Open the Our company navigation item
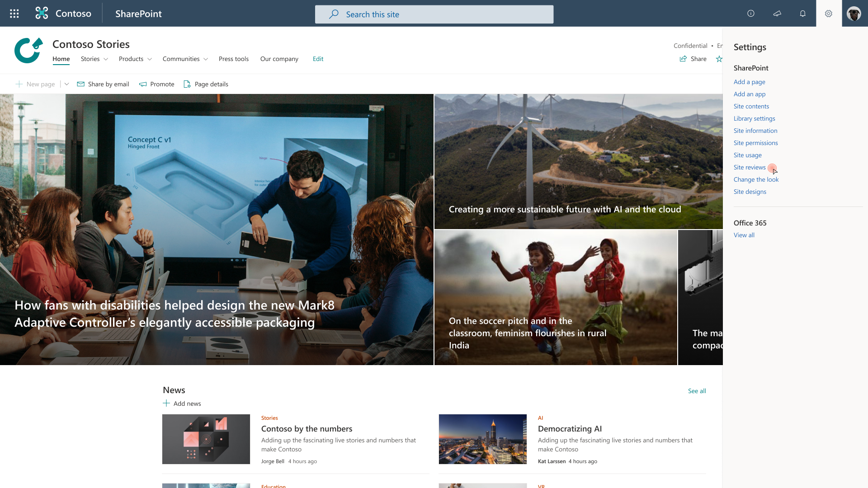 coord(279,59)
